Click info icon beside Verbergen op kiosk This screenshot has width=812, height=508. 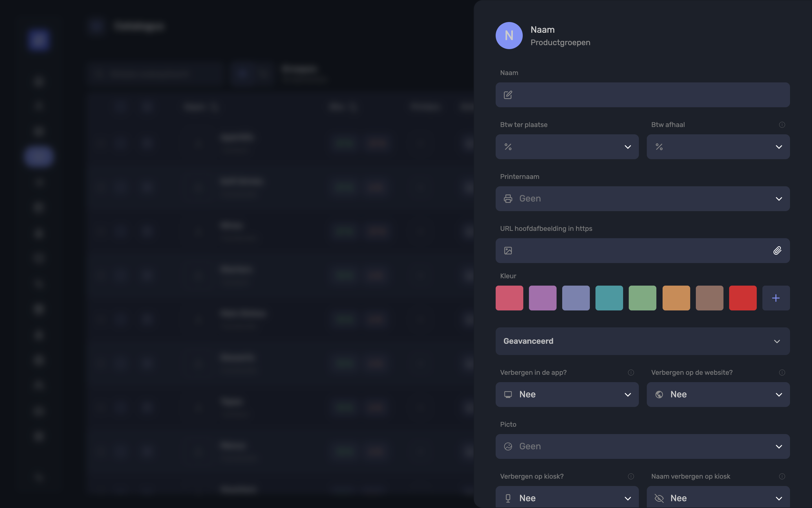[631, 476]
